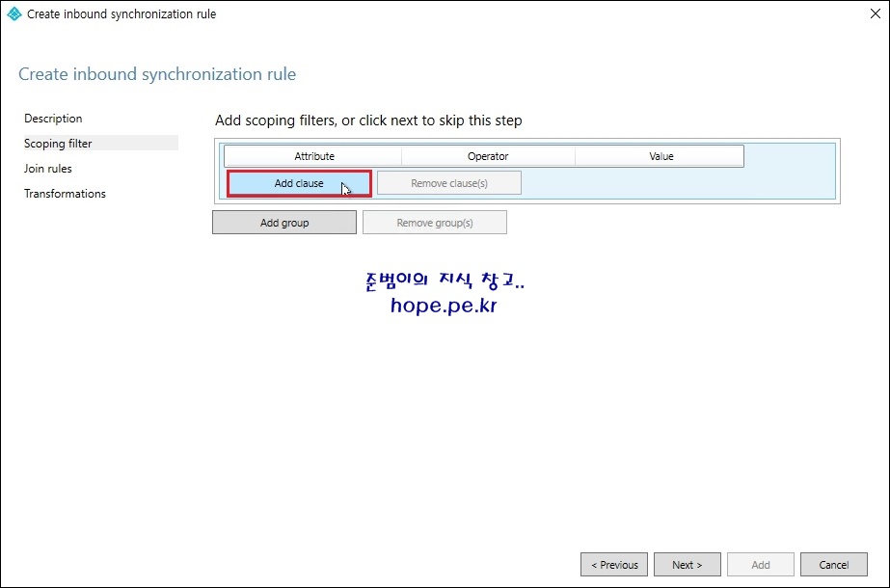Click the Azure AD Connect title icon
Image resolution: width=890 pixels, height=588 pixels.
14,14
